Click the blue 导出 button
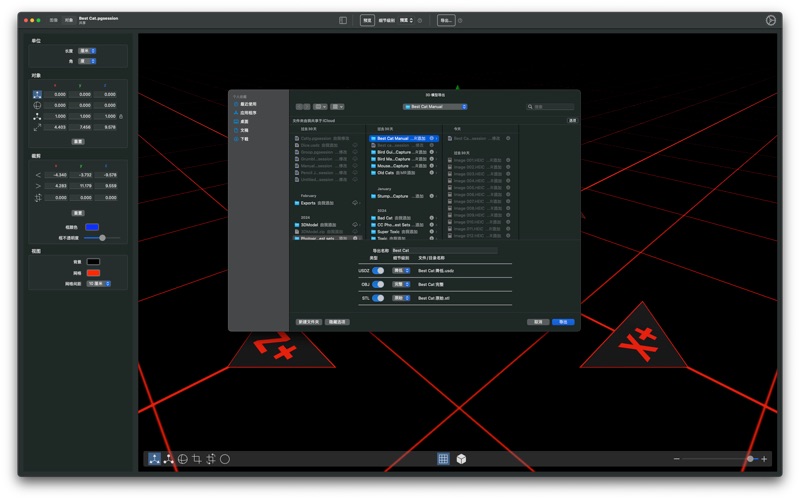 (x=563, y=322)
